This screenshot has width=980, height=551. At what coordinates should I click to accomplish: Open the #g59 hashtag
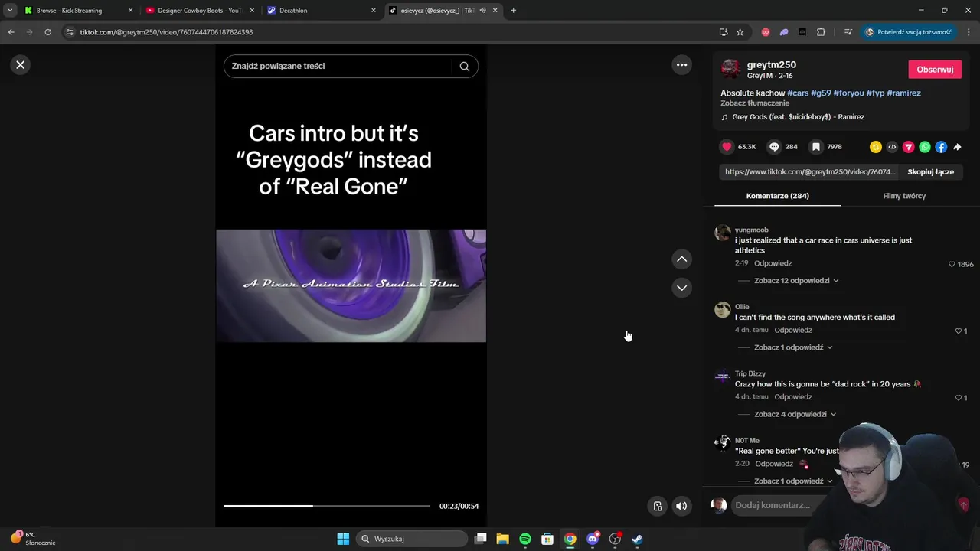tap(821, 93)
